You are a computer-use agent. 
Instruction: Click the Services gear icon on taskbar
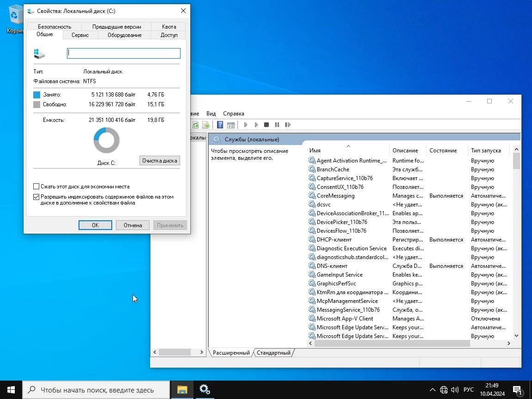(x=205, y=390)
